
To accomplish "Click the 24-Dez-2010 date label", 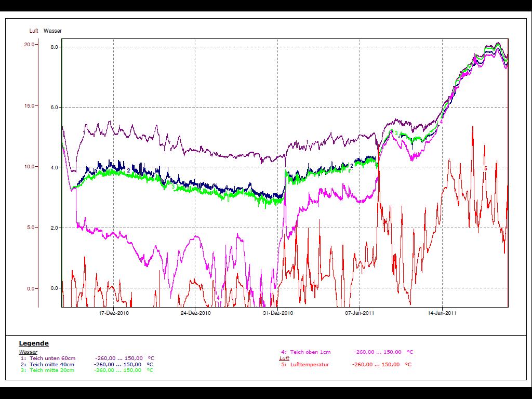I will (x=196, y=313).
